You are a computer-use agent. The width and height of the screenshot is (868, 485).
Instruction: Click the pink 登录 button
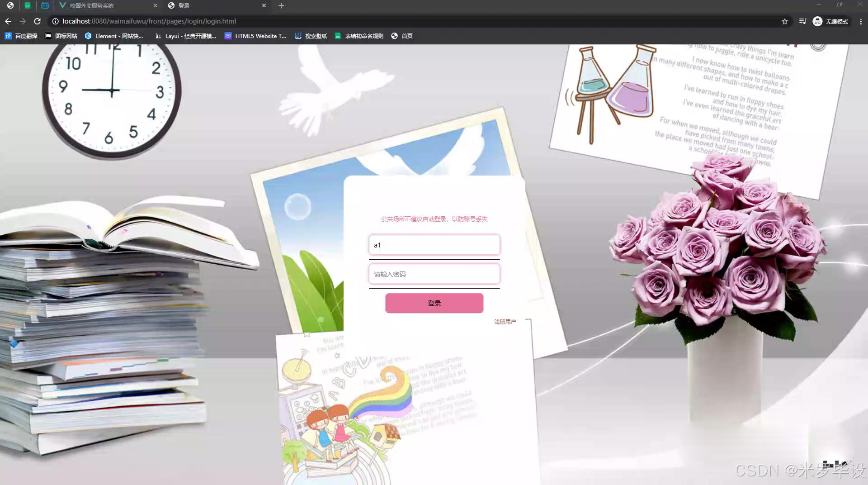coord(434,303)
